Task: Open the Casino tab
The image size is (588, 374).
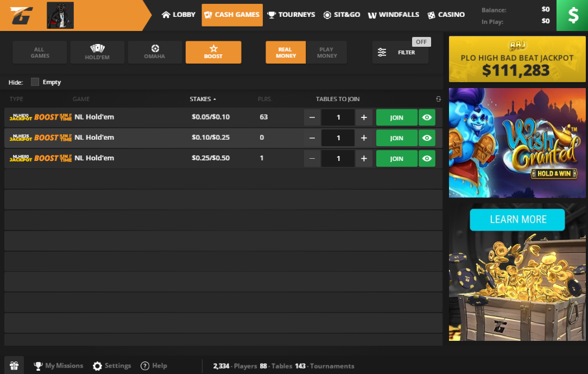Action: [446, 15]
